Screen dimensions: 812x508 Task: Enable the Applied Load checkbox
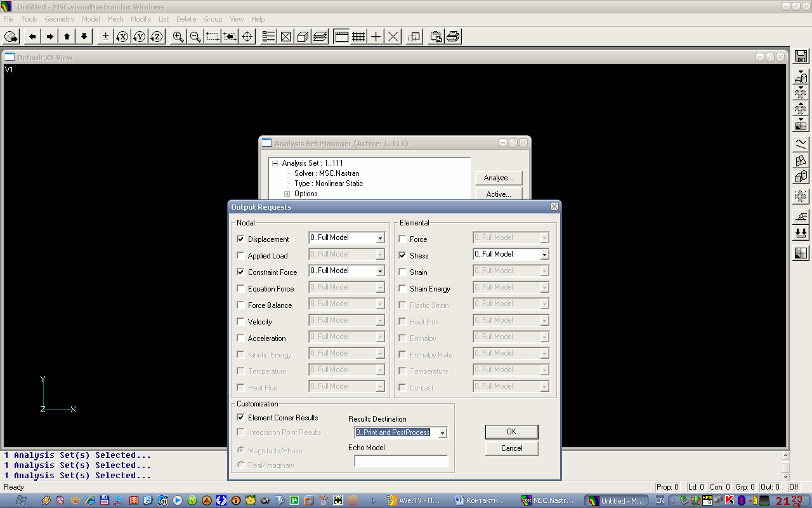point(240,256)
